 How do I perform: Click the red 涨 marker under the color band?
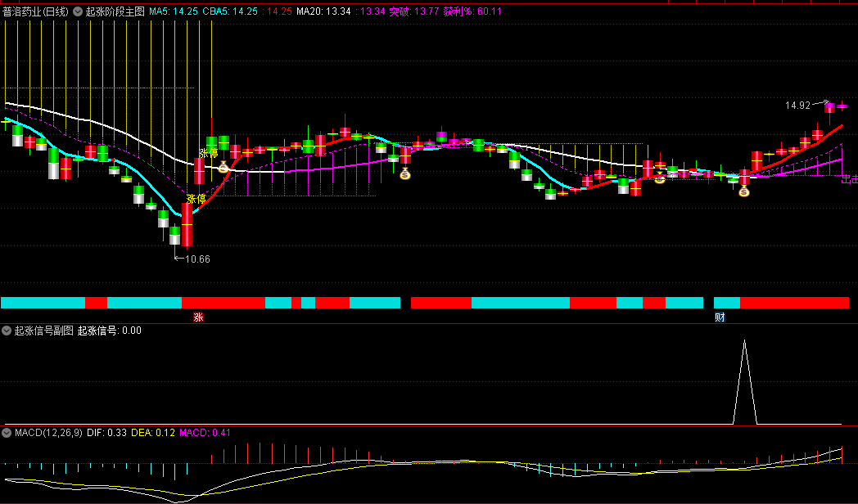pyautogui.click(x=198, y=317)
